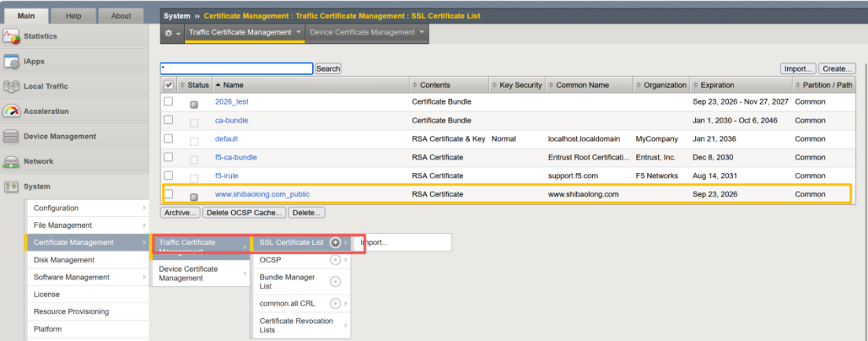Tick the checkbox for f5-irule row
This screenshot has width=868, height=341.
[168, 175]
